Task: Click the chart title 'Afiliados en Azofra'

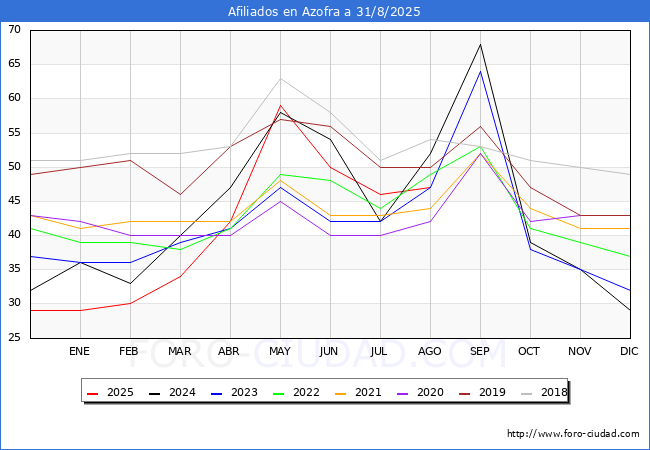Action: [324, 12]
